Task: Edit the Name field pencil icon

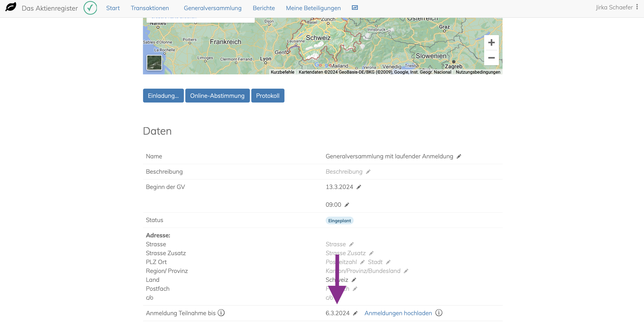Action: point(459,156)
